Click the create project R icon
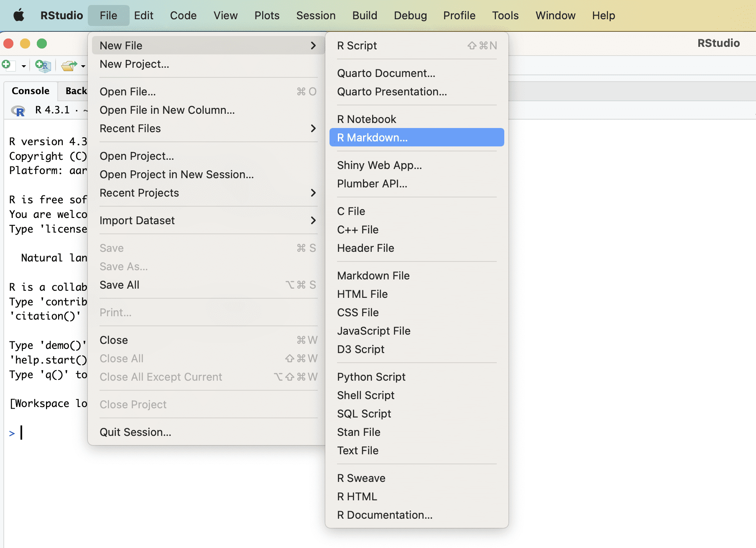The width and height of the screenshot is (756, 548). 43,66
